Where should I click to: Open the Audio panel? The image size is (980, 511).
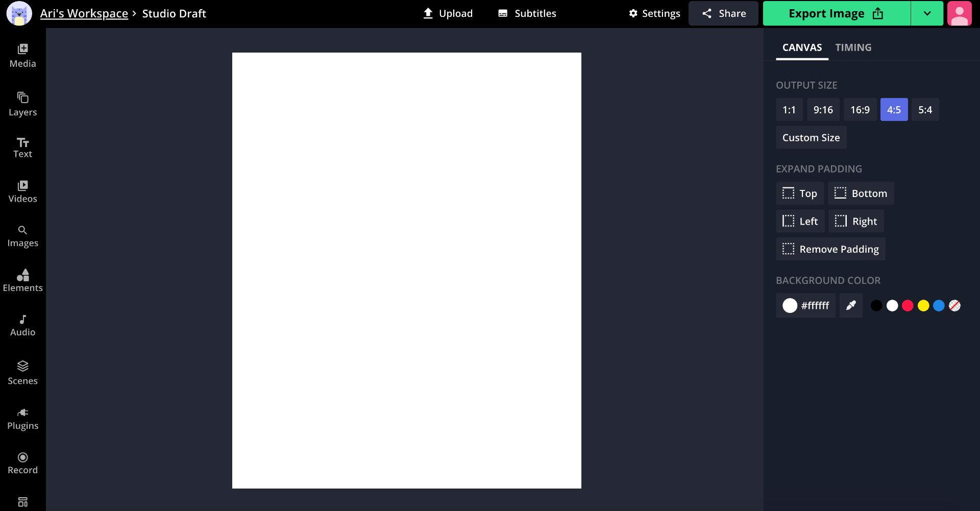22,326
